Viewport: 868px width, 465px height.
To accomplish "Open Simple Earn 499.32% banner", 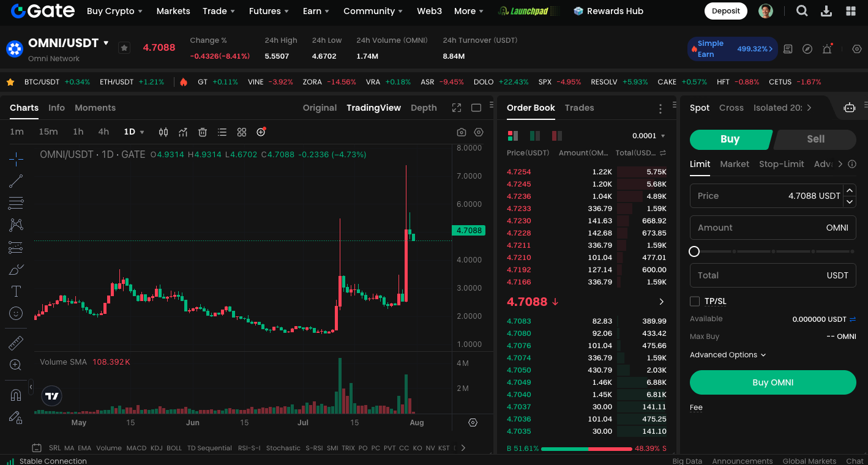I will [732, 49].
